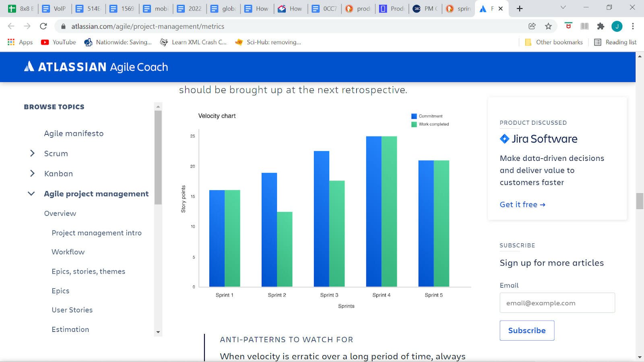Reload the page with refresh icon
This screenshot has width=644, height=362.
point(43,26)
